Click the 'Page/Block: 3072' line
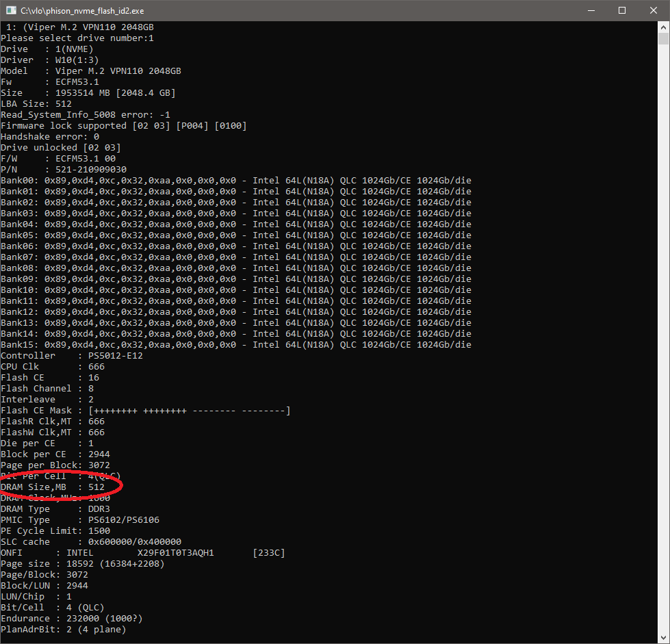 click(x=44, y=575)
